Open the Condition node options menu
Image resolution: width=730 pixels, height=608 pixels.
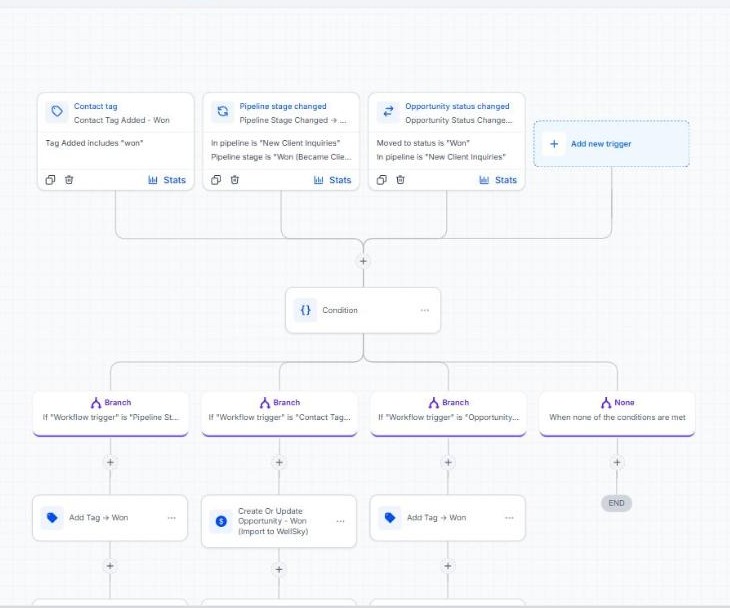coord(425,310)
